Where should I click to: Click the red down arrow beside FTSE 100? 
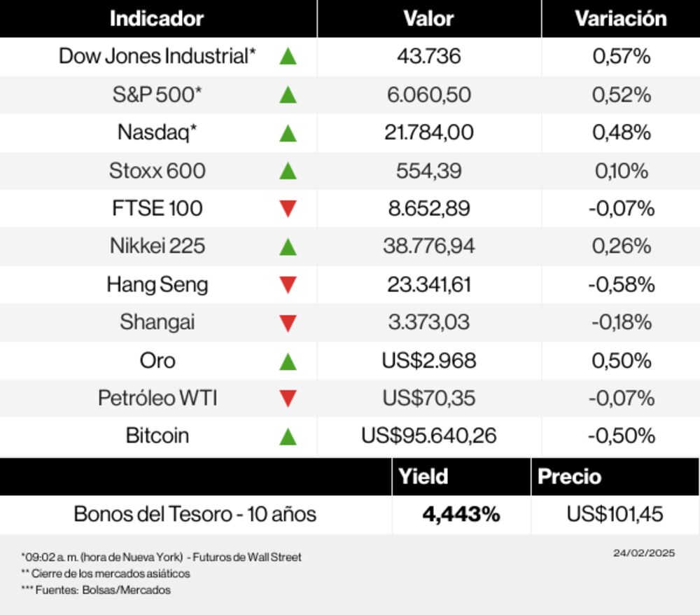[x=288, y=209]
